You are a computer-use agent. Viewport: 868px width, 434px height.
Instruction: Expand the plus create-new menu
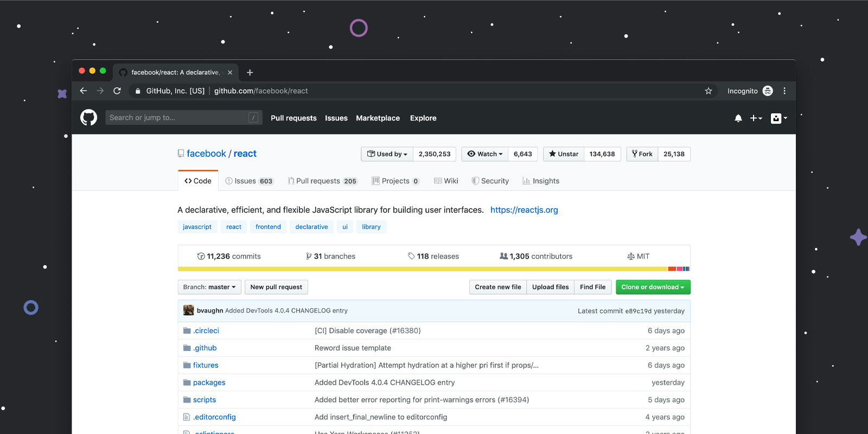coord(756,118)
